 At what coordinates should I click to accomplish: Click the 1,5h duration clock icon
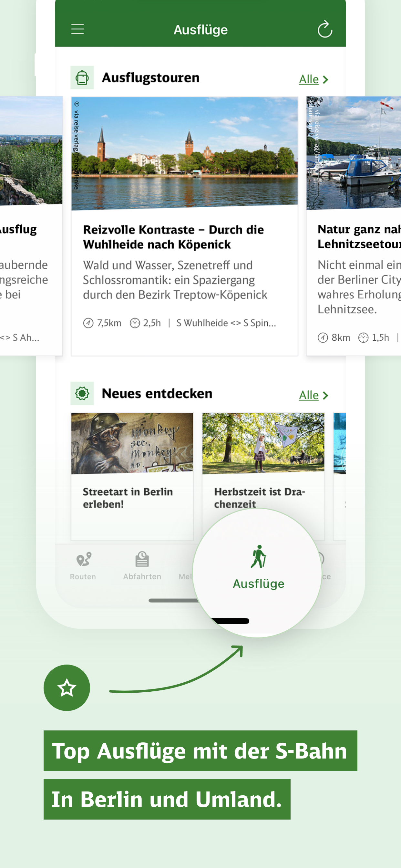click(x=363, y=338)
